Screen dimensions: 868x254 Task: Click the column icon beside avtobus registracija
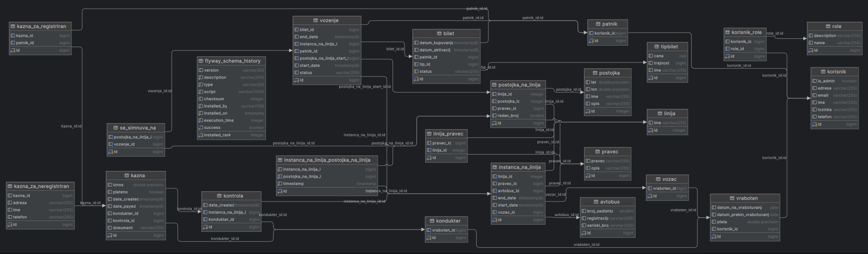[583, 218]
